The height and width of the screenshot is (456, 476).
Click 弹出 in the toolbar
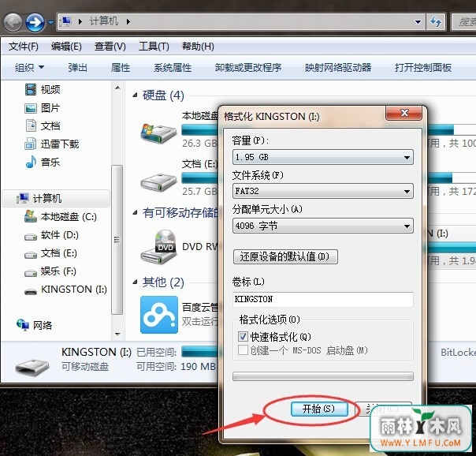pyautogui.click(x=78, y=67)
